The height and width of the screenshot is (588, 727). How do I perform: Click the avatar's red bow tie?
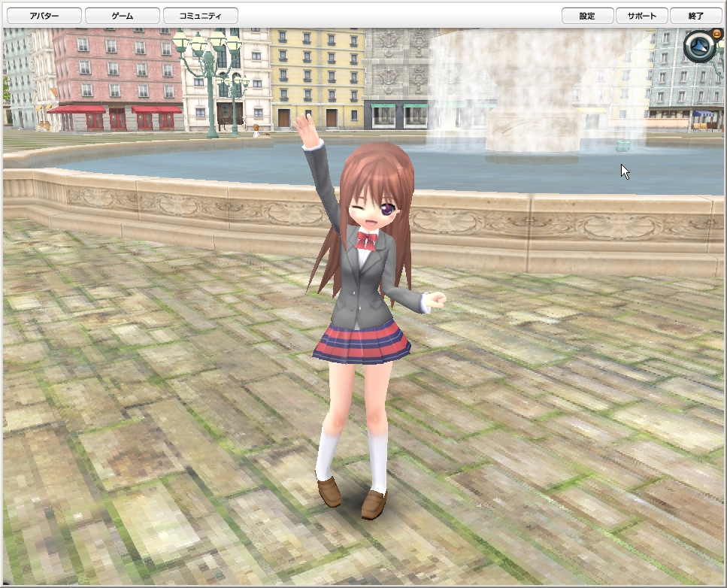click(366, 241)
